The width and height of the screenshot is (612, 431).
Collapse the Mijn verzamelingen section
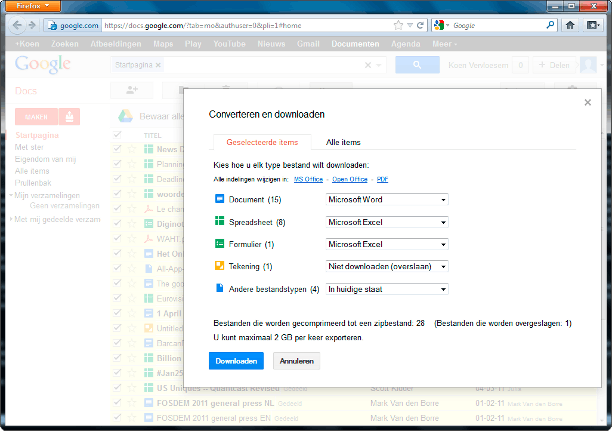coord(11,195)
